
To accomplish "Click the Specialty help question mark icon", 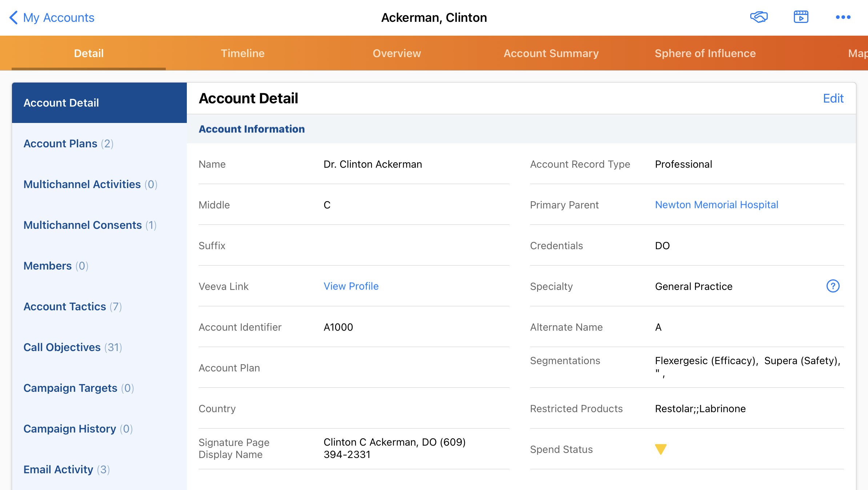I will (x=833, y=286).
